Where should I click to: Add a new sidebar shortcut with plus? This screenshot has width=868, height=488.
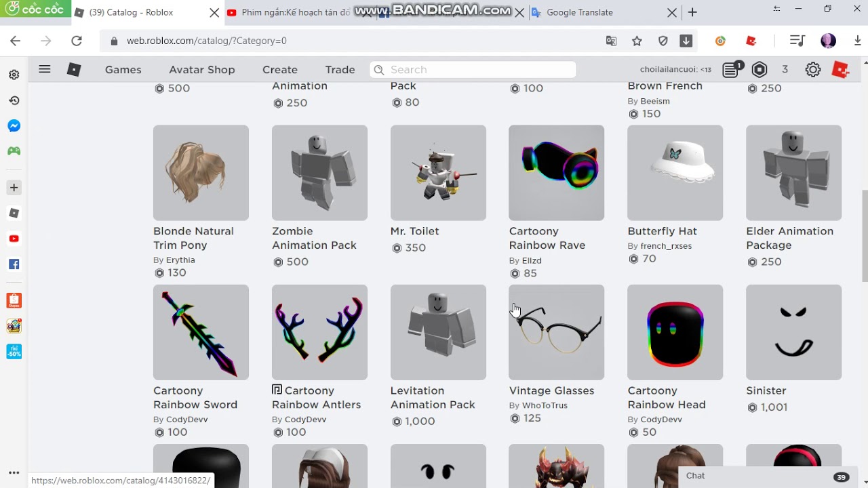[14, 187]
